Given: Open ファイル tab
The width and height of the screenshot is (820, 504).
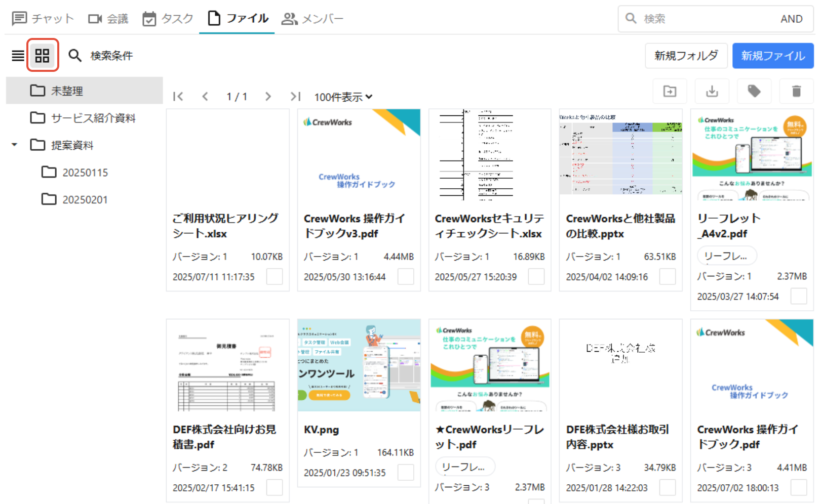Looking at the screenshot, I should coord(238,19).
